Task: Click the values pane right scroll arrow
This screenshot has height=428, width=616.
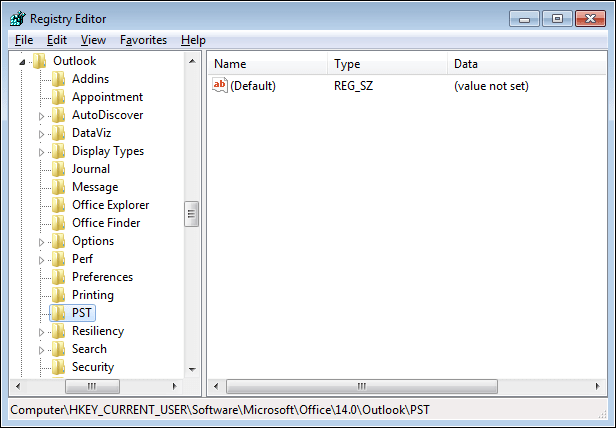Action: [598, 386]
